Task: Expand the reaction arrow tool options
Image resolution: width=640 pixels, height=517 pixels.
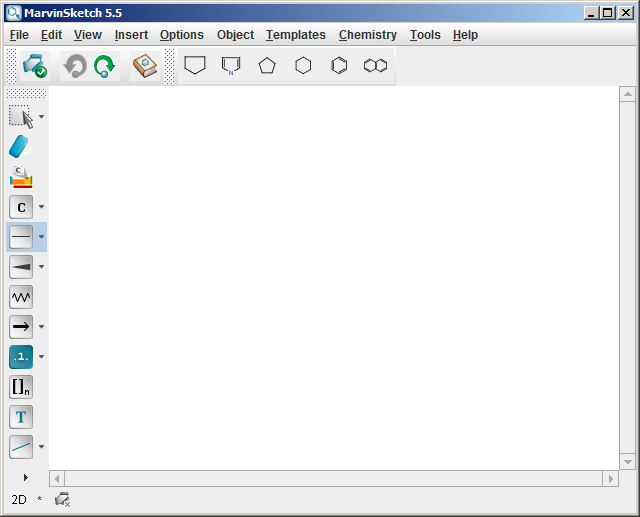Action: click(41, 327)
